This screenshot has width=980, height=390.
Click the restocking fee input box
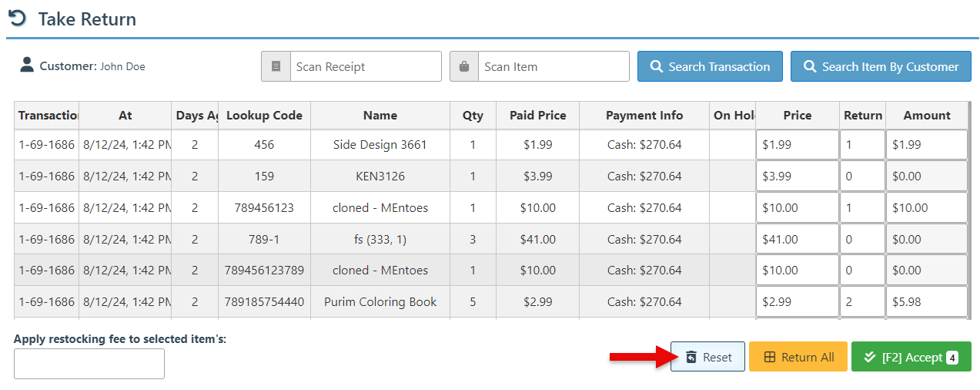(x=89, y=364)
